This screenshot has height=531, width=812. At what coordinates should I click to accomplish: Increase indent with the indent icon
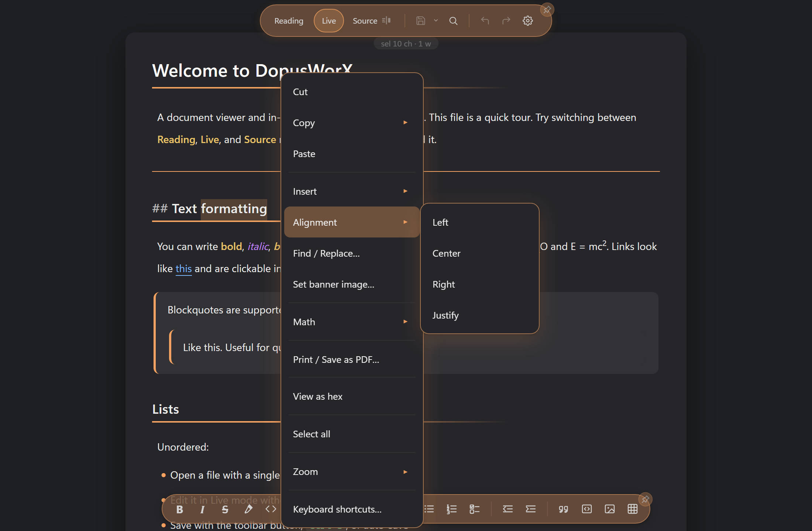[531, 509]
